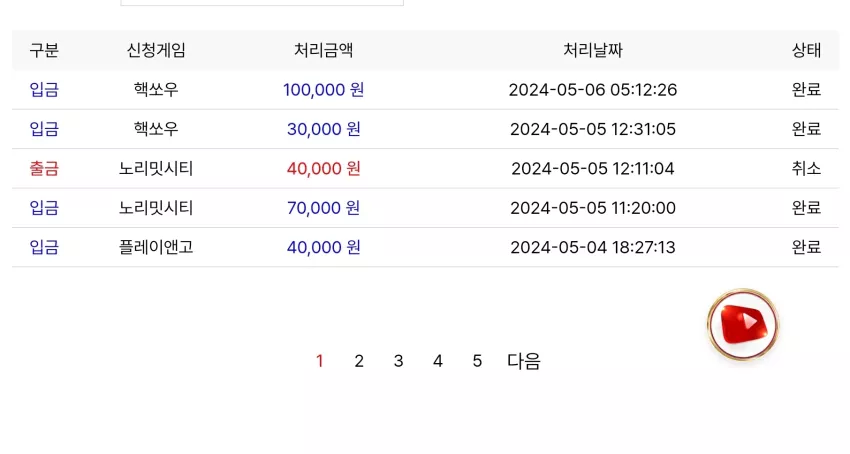Click the 다음 next page link
Screen dimensions: 850x454
click(524, 361)
